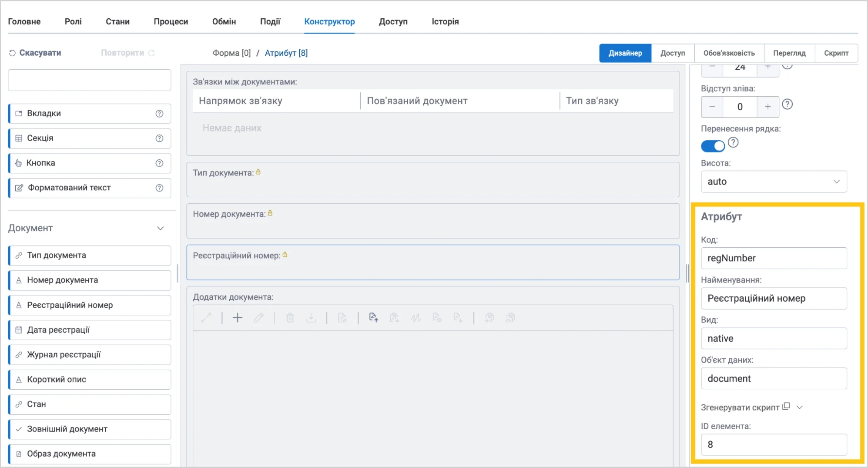Select Тип документа in the Документ list
Image resolution: width=868 pixels, height=468 pixels.
point(90,256)
